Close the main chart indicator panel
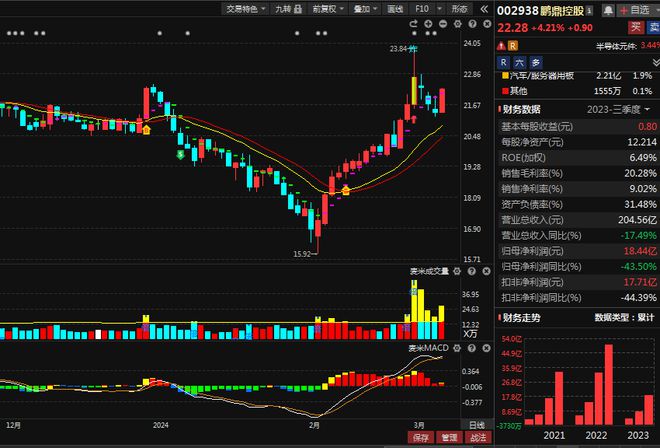660x448 pixels. click(x=487, y=24)
